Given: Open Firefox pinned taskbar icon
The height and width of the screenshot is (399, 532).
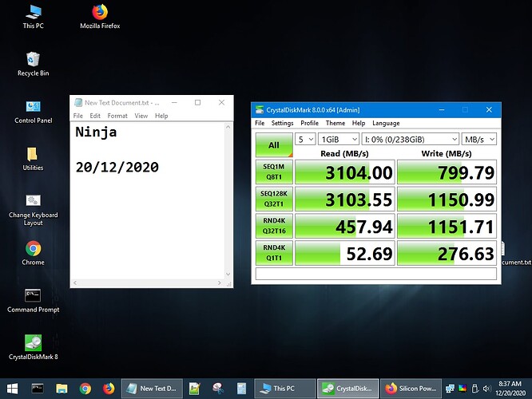Looking at the screenshot, I should click(x=109, y=389).
